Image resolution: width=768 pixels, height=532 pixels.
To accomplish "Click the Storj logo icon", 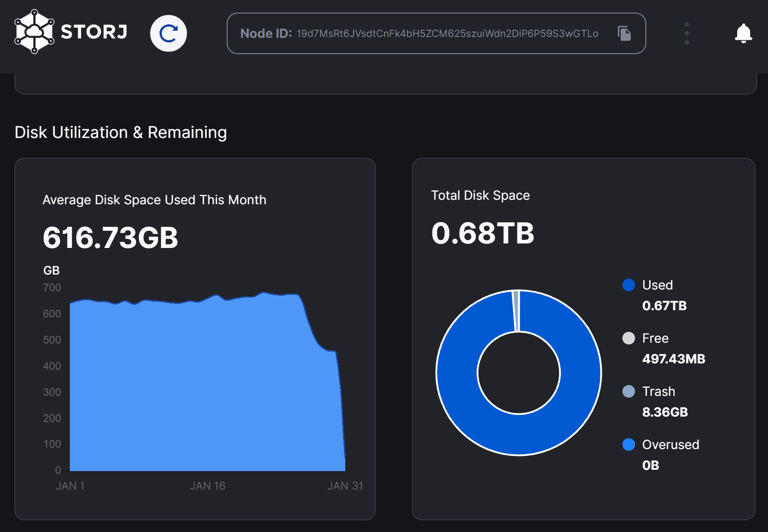I will tap(34, 32).
